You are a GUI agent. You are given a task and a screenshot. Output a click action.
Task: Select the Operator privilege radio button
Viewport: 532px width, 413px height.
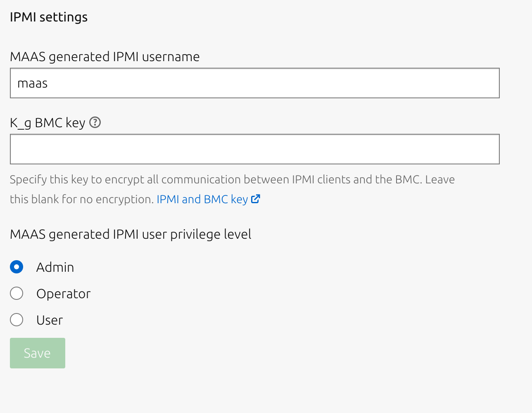click(x=17, y=294)
